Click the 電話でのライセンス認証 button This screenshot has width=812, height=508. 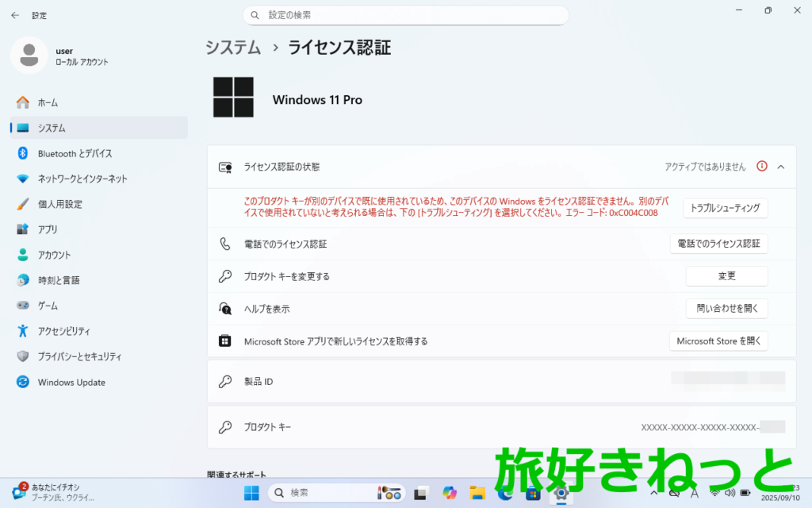tap(718, 244)
